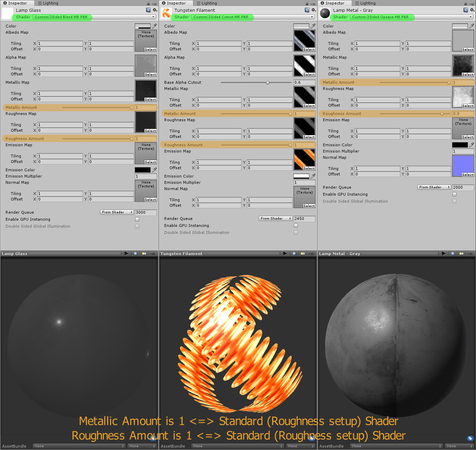
Task: Click Select on the Lamp Glass Albedo Map texture
Action: click(150, 49)
